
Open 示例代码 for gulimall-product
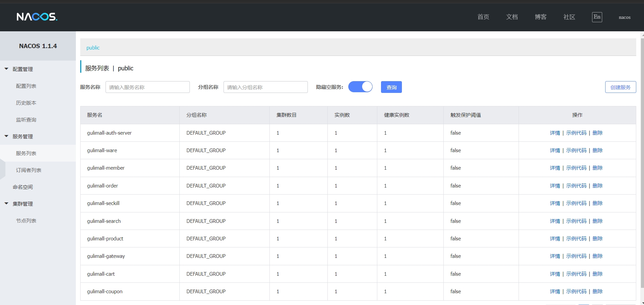tap(576, 239)
